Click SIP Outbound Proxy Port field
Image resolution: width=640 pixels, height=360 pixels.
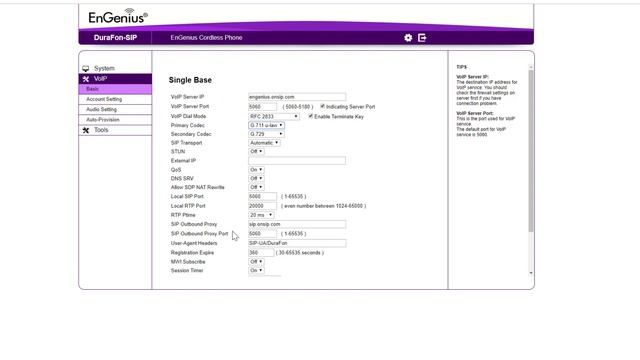[x=262, y=234]
